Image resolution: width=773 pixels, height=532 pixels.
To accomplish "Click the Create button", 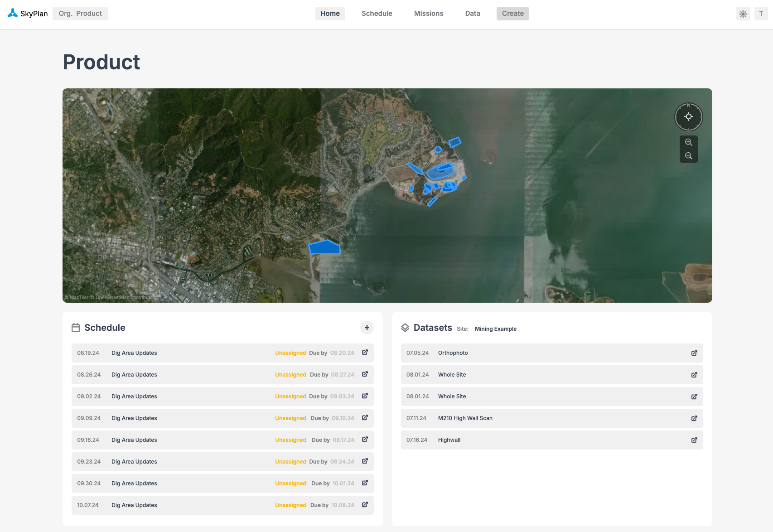I will (x=513, y=14).
